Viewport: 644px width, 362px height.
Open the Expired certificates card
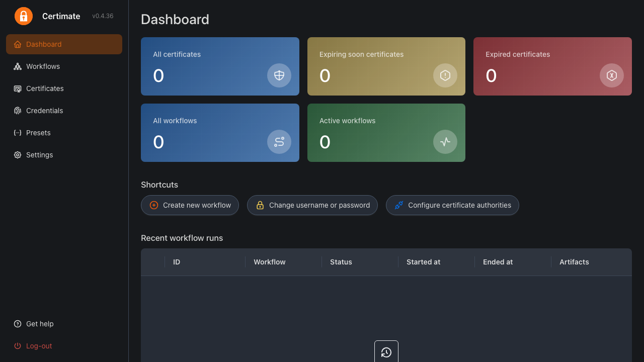click(x=552, y=66)
